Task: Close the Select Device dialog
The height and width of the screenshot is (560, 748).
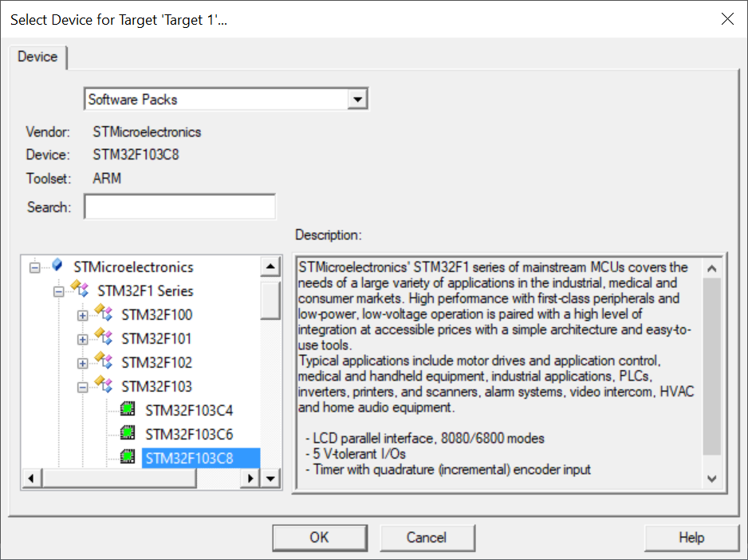Action: click(x=727, y=19)
